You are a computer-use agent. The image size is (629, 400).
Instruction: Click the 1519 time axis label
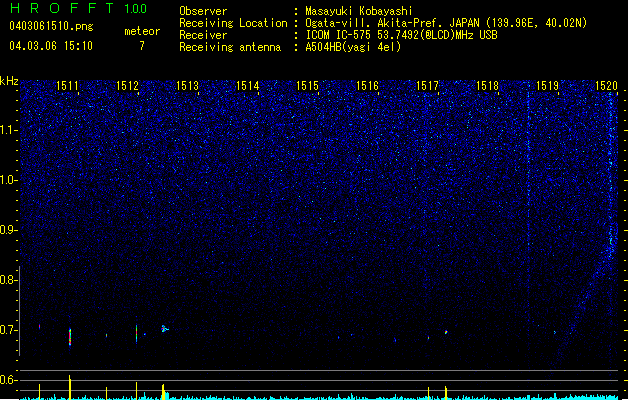click(x=548, y=86)
